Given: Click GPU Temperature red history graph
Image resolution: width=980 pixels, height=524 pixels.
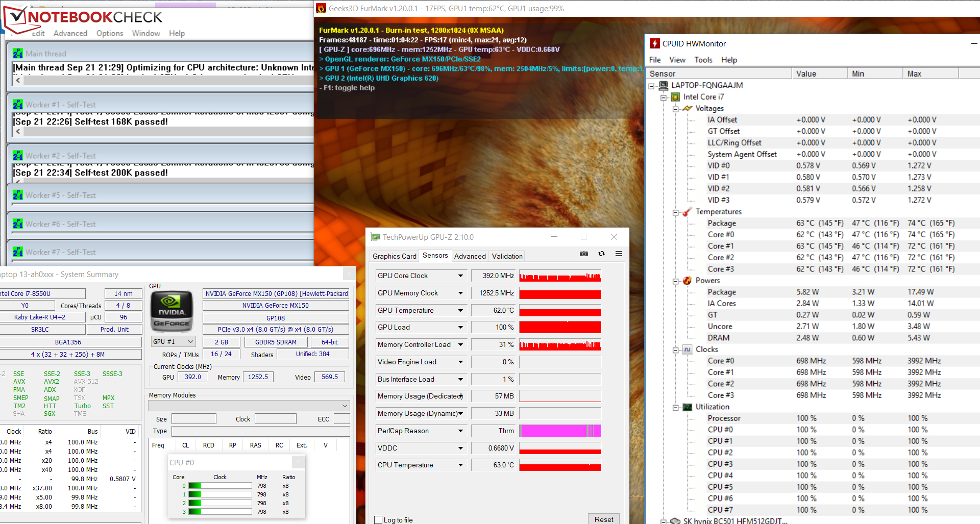Looking at the screenshot, I should (560, 310).
